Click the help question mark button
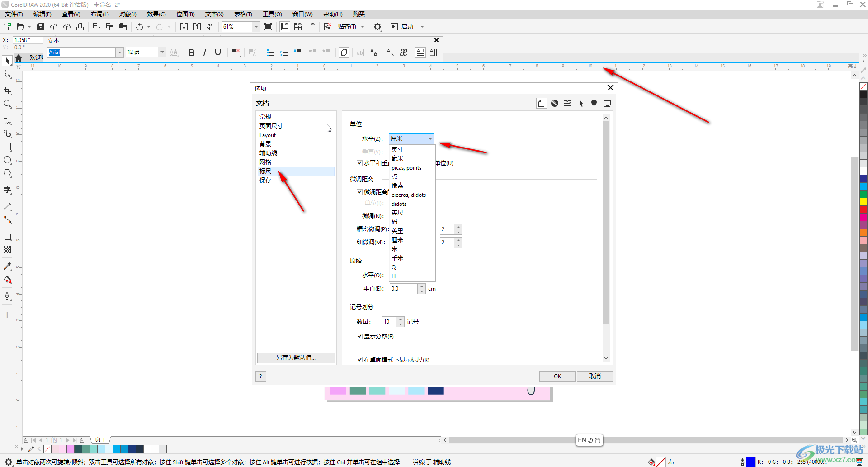 (261, 376)
